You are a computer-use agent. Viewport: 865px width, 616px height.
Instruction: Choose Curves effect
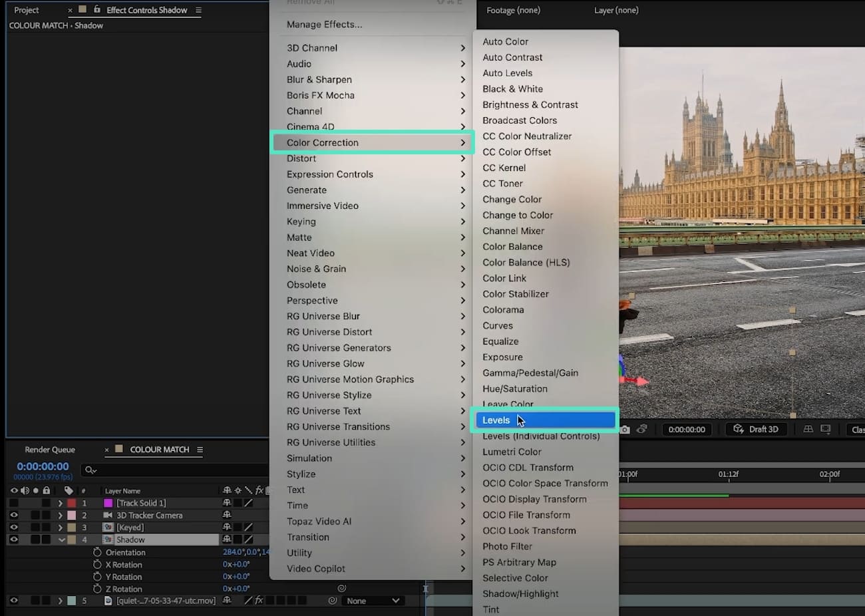click(546, 325)
